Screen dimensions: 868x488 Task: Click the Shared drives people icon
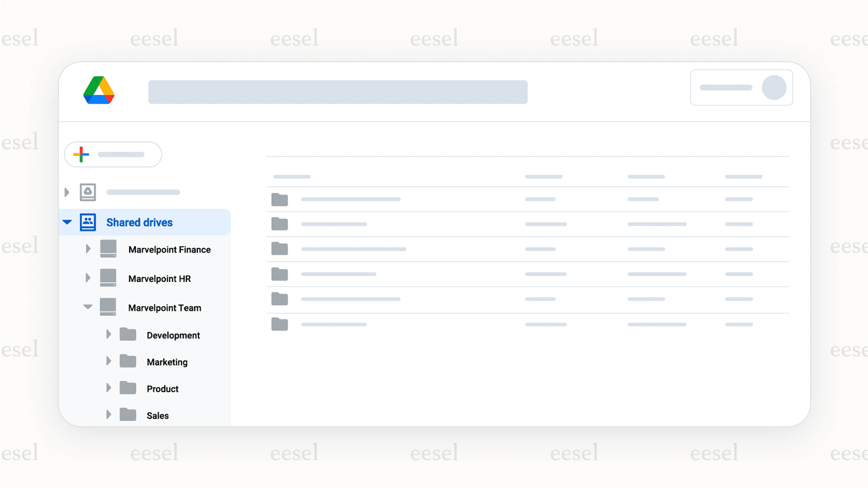88,223
